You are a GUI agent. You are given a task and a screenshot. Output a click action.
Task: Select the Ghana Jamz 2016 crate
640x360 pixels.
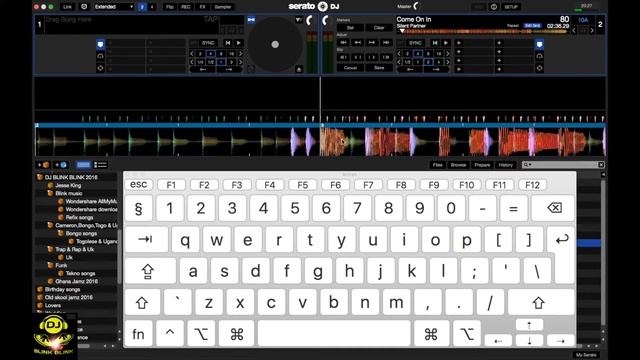coord(77,281)
